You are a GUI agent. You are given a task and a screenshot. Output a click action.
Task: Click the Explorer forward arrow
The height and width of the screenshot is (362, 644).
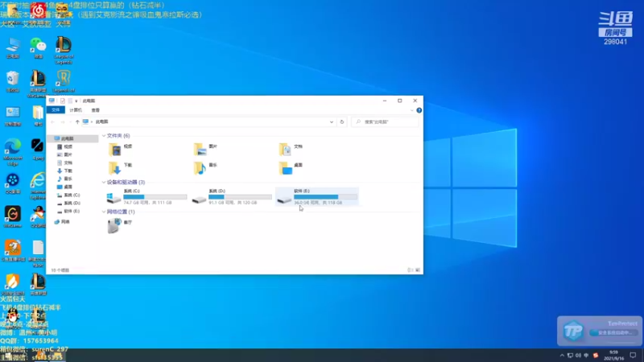63,122
